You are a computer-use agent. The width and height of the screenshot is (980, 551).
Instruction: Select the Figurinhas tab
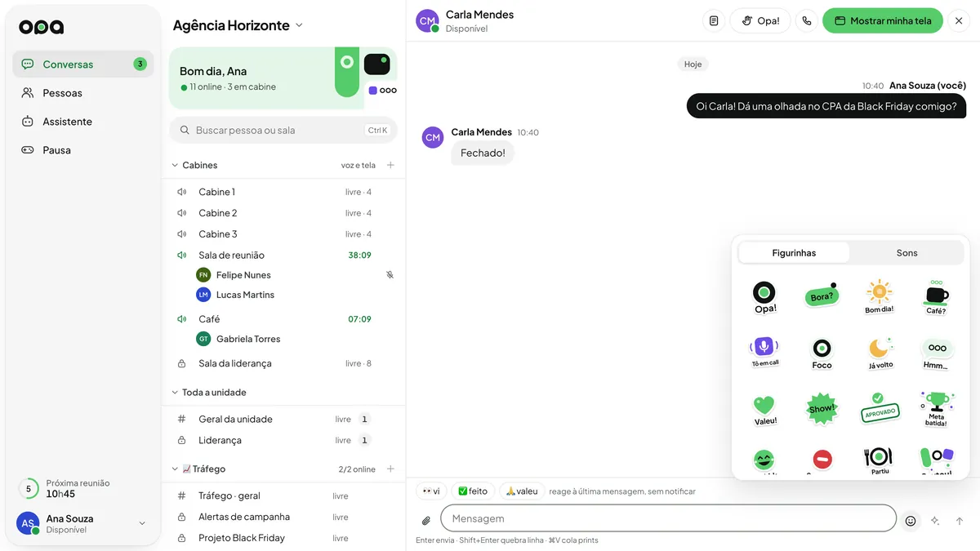point(794,253)
